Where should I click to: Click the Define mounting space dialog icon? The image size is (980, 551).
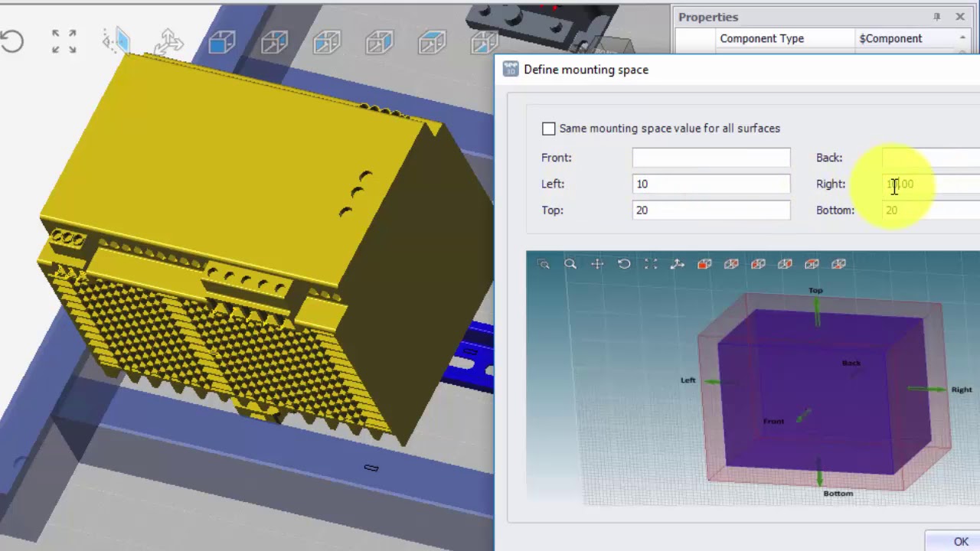click(510, 70)
